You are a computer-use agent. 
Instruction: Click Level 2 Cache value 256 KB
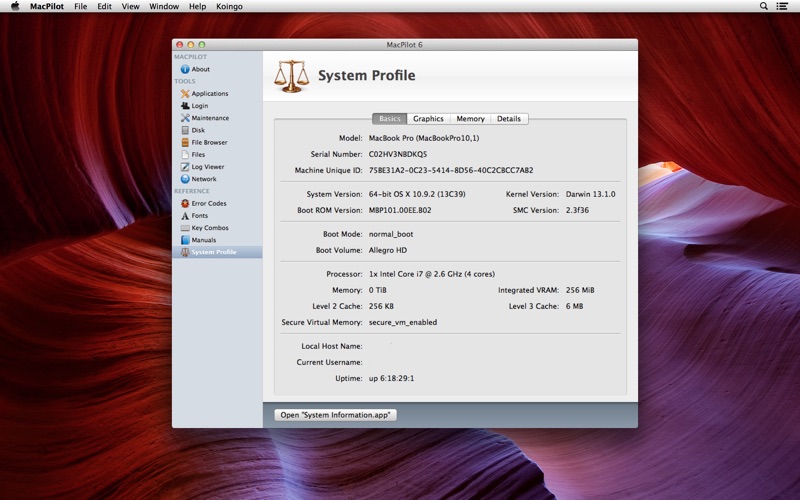[381, 306]
